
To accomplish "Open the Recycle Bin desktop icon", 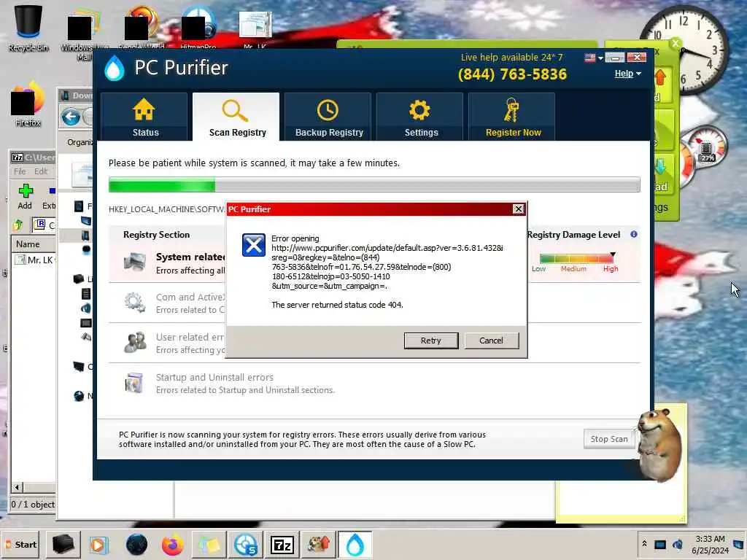I will click(28, 28).
